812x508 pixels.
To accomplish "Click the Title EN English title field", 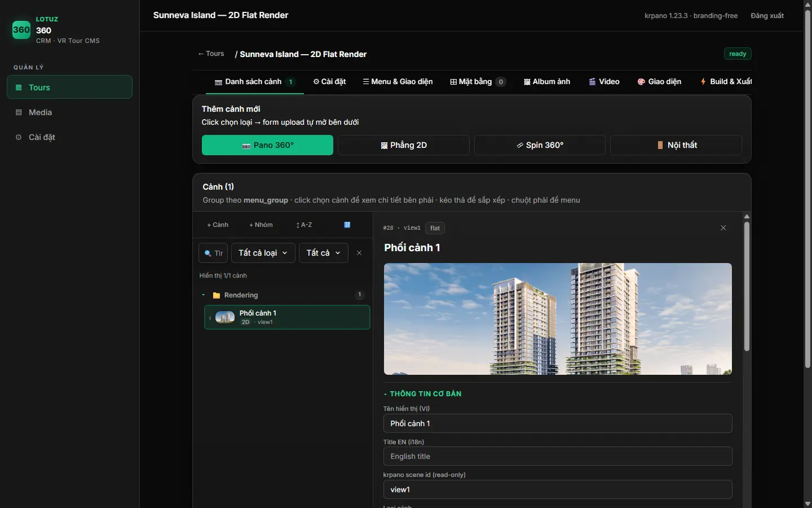I will [558, 456].
